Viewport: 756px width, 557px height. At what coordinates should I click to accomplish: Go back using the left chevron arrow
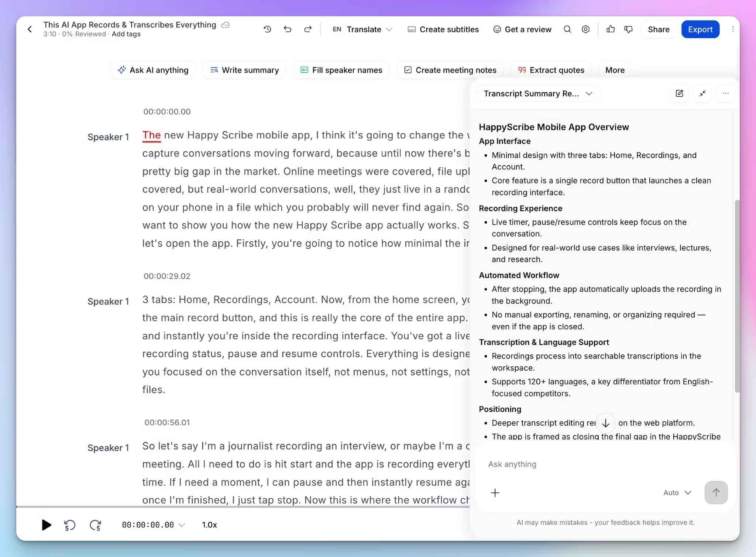(30, 29)
